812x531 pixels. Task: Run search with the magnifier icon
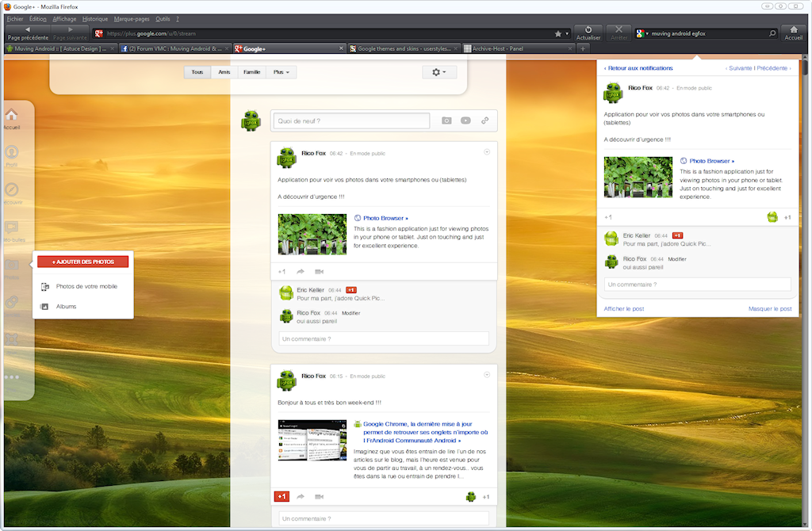coord(772,33)
